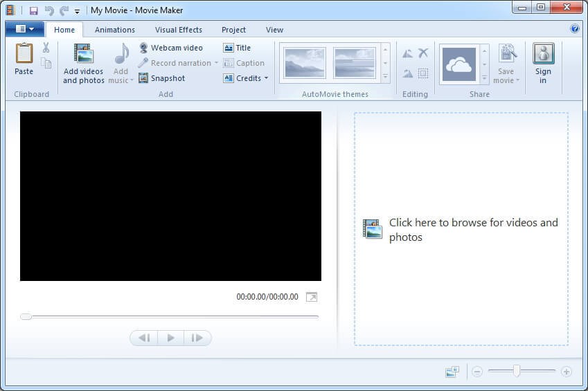Select the second AutoMovie theme thumbnail
Viewport: 588px width, 391px height.
[355, 63]
